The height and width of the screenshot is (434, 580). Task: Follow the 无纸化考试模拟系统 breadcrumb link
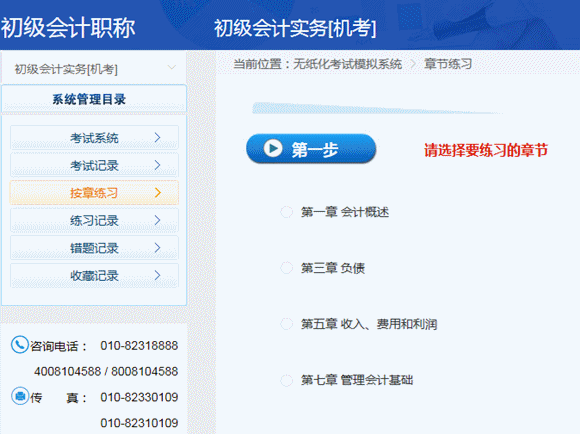pos(347,64)
